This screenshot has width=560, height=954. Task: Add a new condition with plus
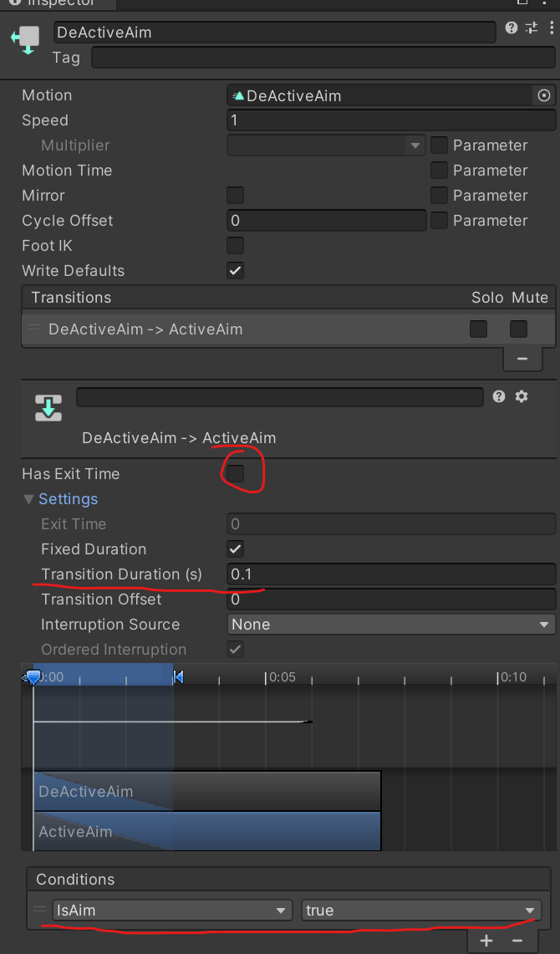point(486,941)
